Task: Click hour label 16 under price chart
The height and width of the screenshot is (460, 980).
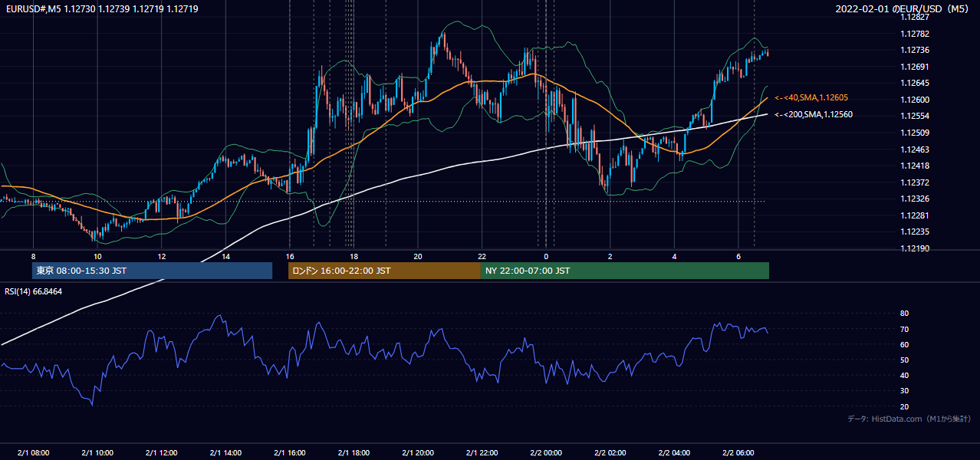Action: [290, 256]
